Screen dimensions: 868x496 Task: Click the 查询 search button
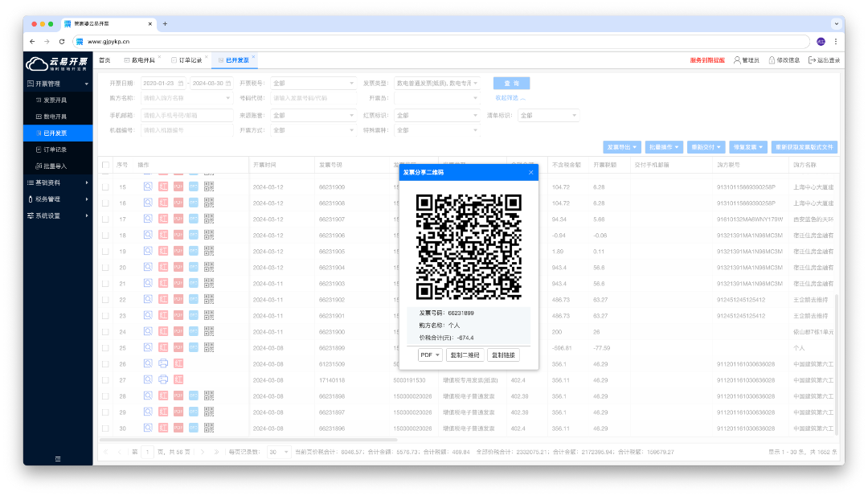point(511,83)
